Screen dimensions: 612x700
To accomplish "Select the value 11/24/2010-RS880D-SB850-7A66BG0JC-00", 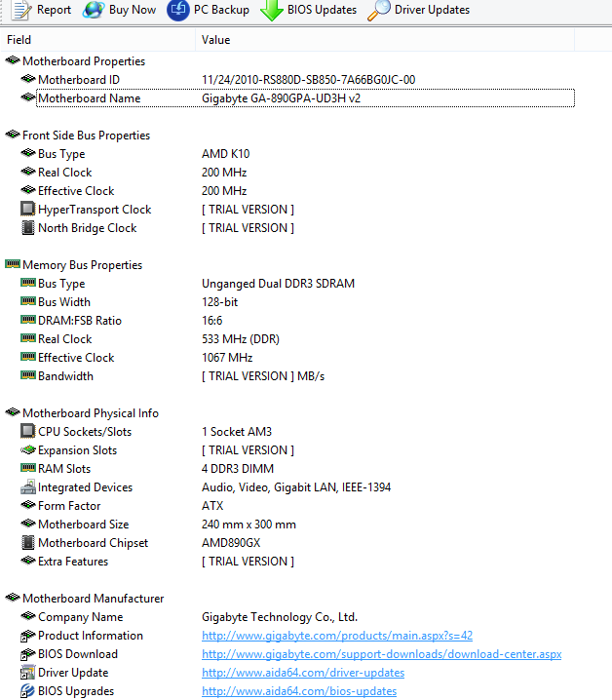I will 309,80.
